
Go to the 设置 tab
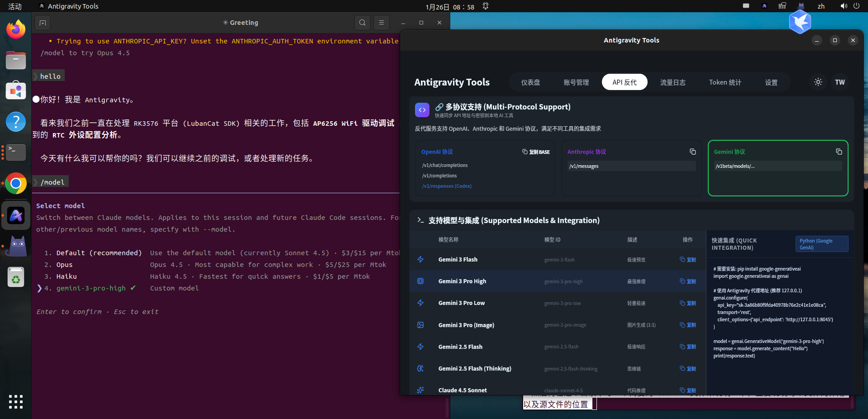tap(771, 82)
